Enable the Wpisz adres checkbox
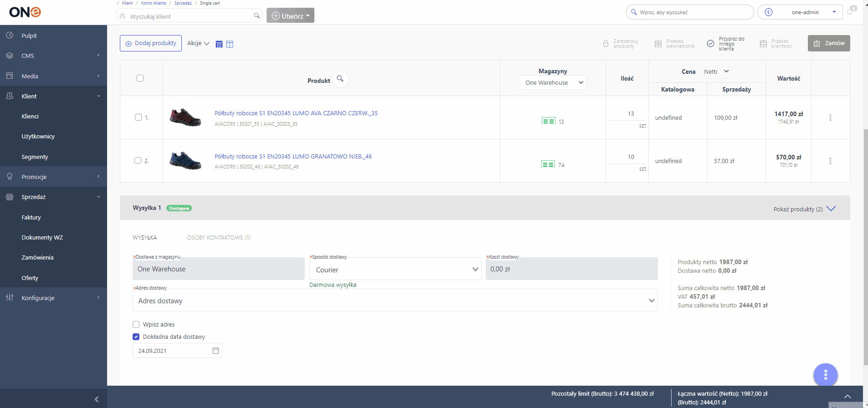868x408 pixels. [136, 325]
